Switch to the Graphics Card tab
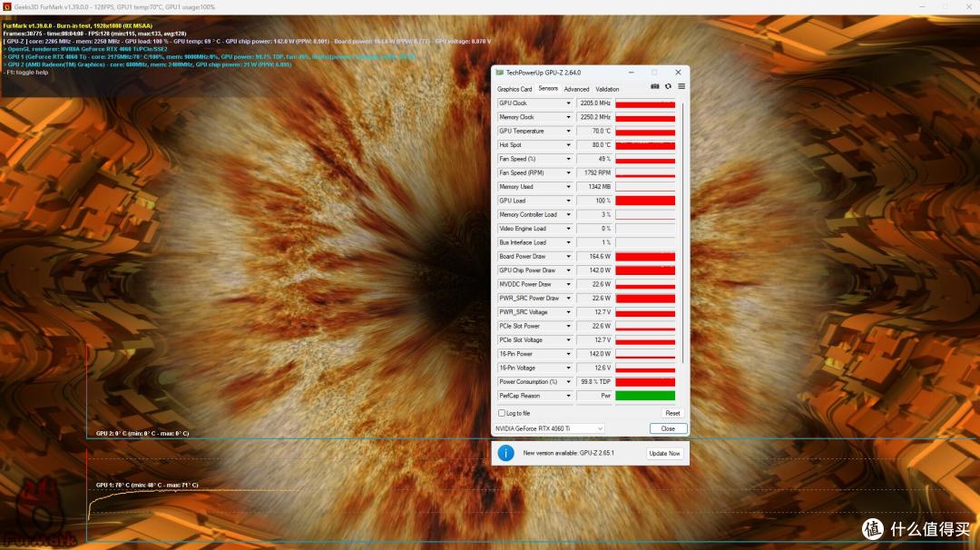 click(514, 89)
